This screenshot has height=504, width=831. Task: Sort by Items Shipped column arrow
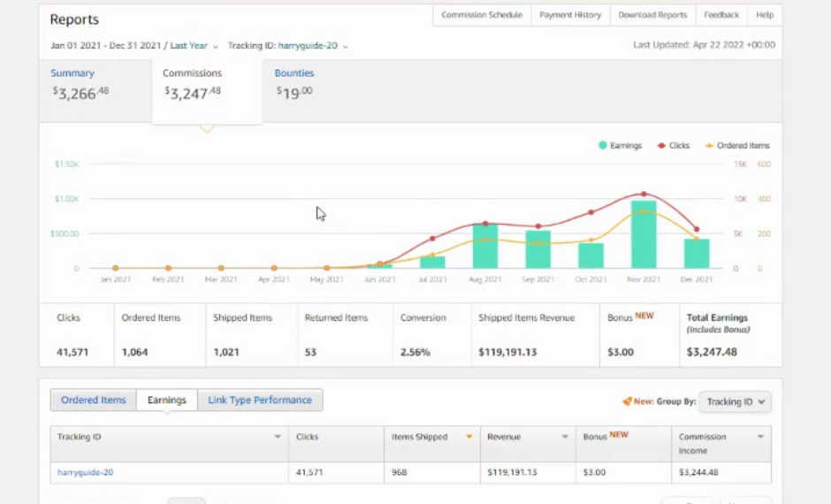(x=469, y=437)
